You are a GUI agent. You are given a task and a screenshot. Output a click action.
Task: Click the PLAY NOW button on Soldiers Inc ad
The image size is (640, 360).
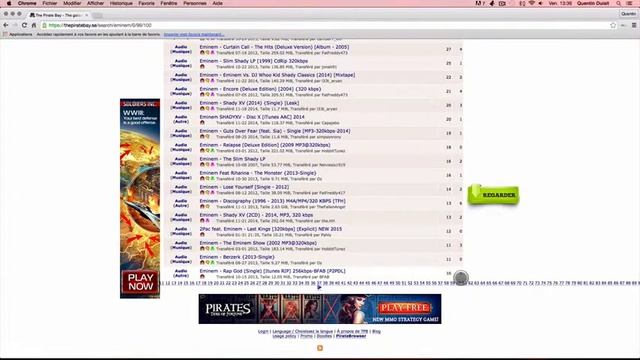pyautogui.click(x=140, y=282)
